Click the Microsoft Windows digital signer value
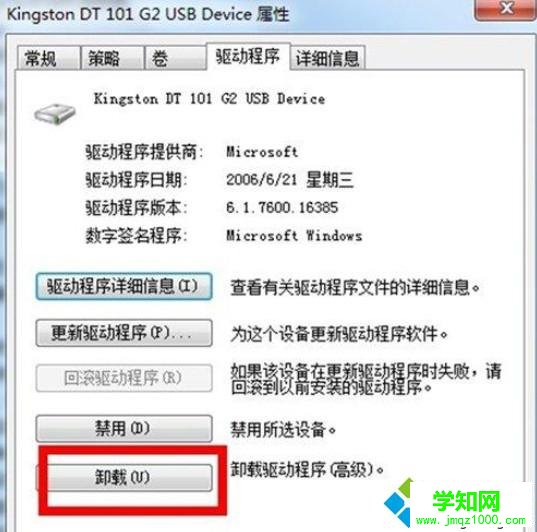This screenshot has height=532, width=537. tap(294, 235)
